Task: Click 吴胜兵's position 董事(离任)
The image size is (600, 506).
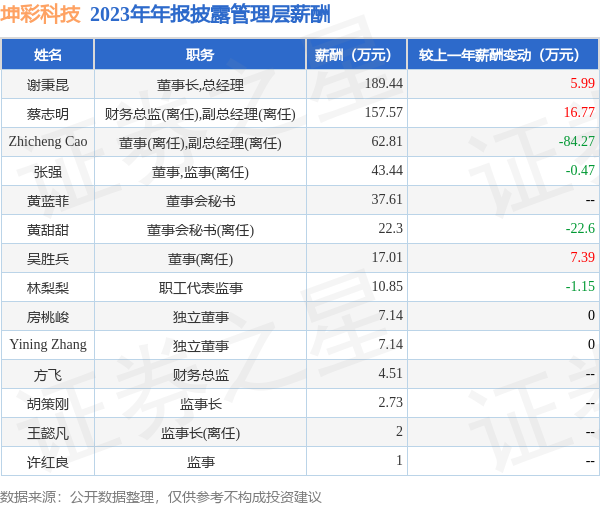Action: click(x=200, y=259)
